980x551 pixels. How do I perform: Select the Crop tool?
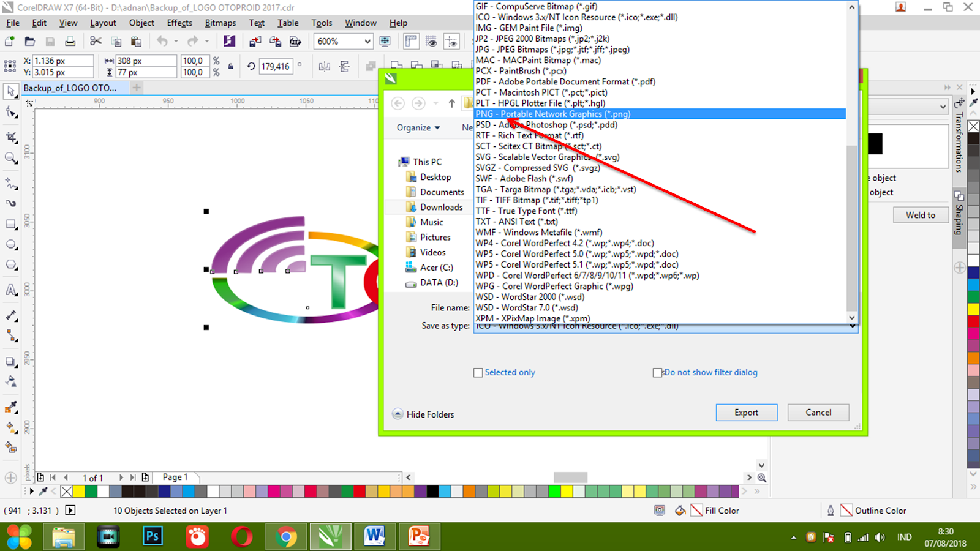11,136
